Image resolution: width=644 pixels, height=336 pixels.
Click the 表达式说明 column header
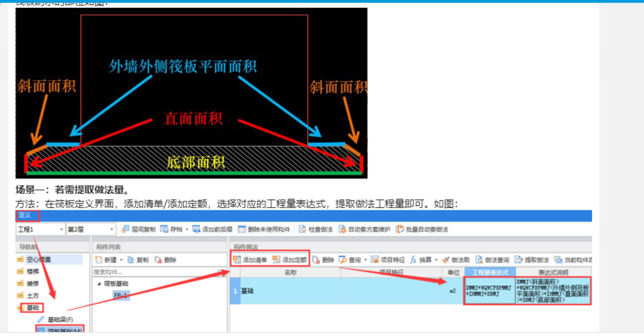553,272
